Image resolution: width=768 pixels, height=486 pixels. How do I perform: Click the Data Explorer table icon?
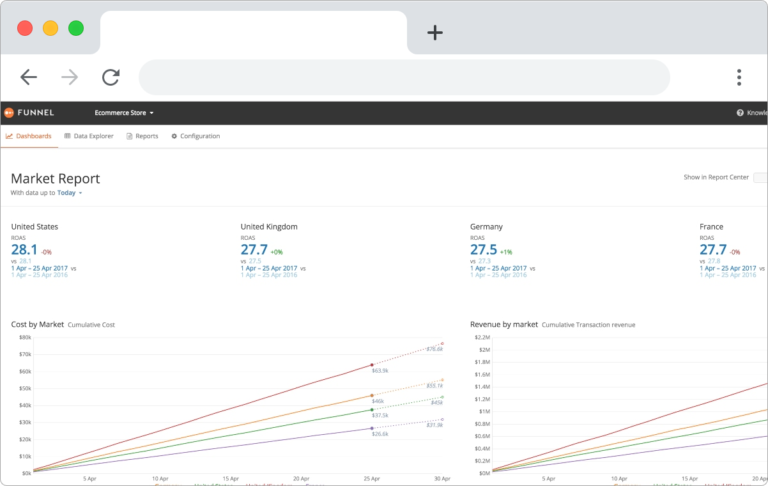point(67,136)
